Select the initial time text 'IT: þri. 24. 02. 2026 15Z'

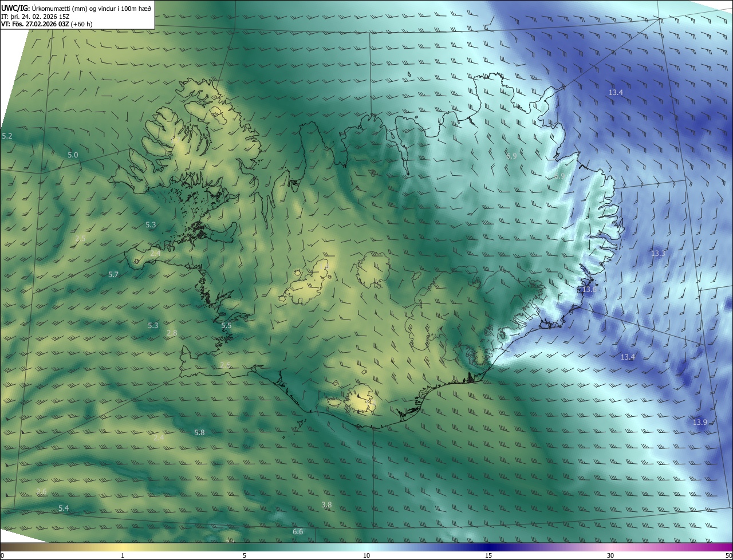(36, 16)
